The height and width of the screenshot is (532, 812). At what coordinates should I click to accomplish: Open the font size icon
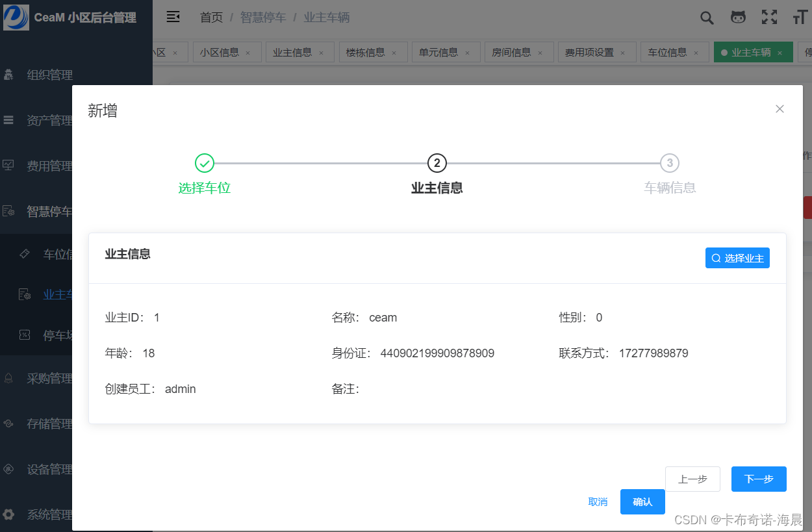coord(800,18)
